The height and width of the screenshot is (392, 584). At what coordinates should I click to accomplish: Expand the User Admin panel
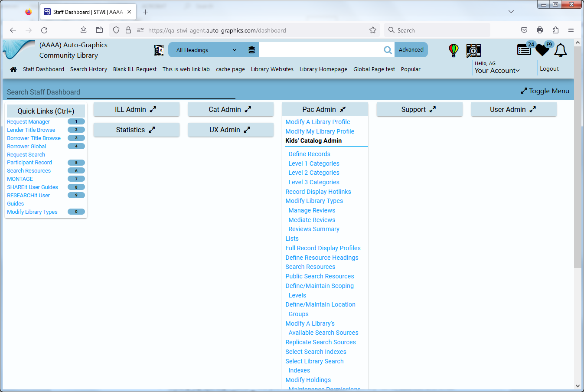[x=514, y=110]
